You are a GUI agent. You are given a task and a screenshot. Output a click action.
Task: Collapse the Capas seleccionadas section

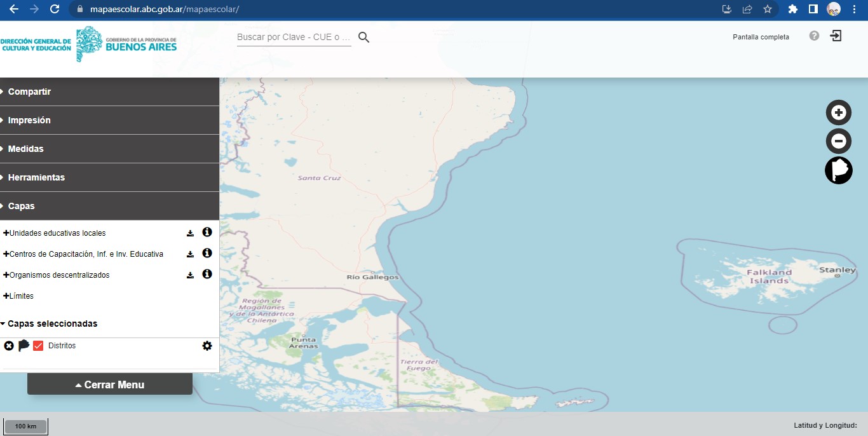pos(50,324)
